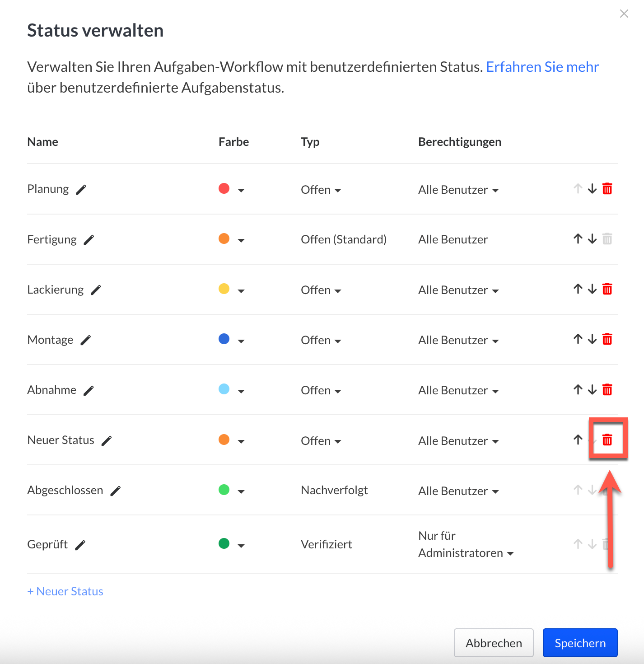Rename Geprüft using pencil icon
644x664 pixels.
(80, 545)
